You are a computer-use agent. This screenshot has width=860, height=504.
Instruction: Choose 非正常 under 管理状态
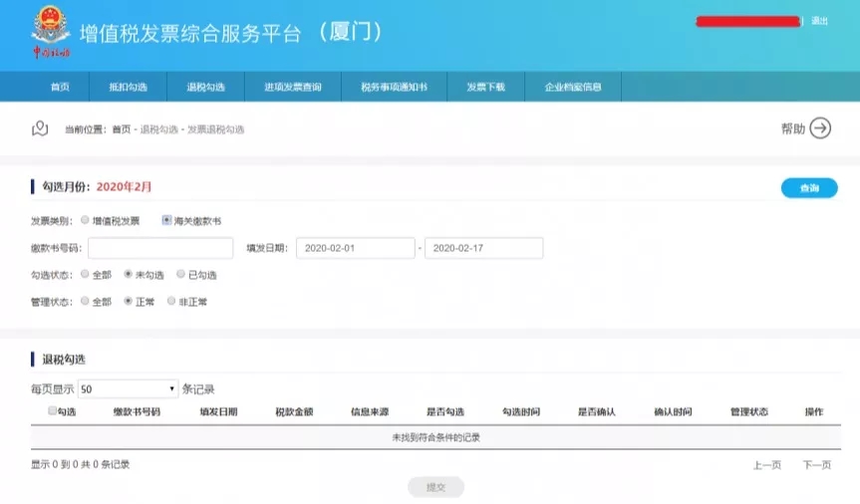(171, 301)
